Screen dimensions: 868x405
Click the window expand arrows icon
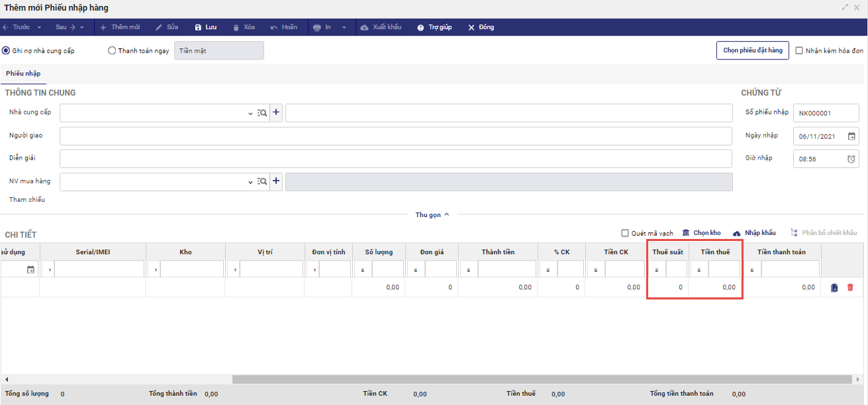point(845,7)
